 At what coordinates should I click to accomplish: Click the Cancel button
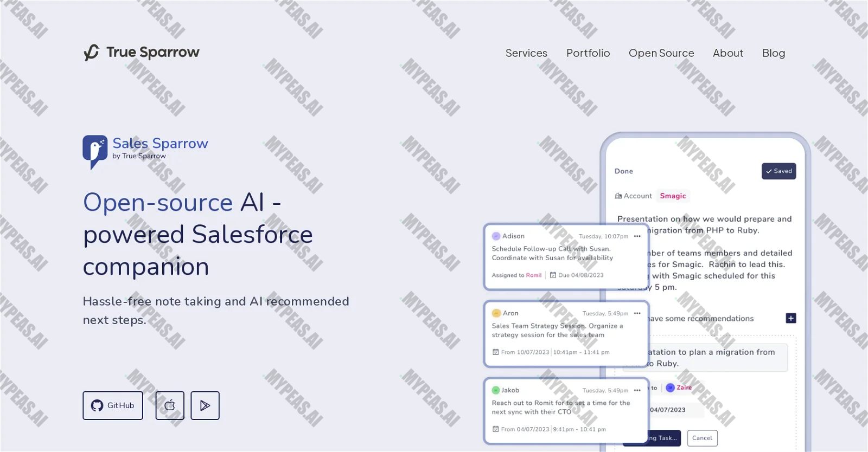[x=703, y=438]
